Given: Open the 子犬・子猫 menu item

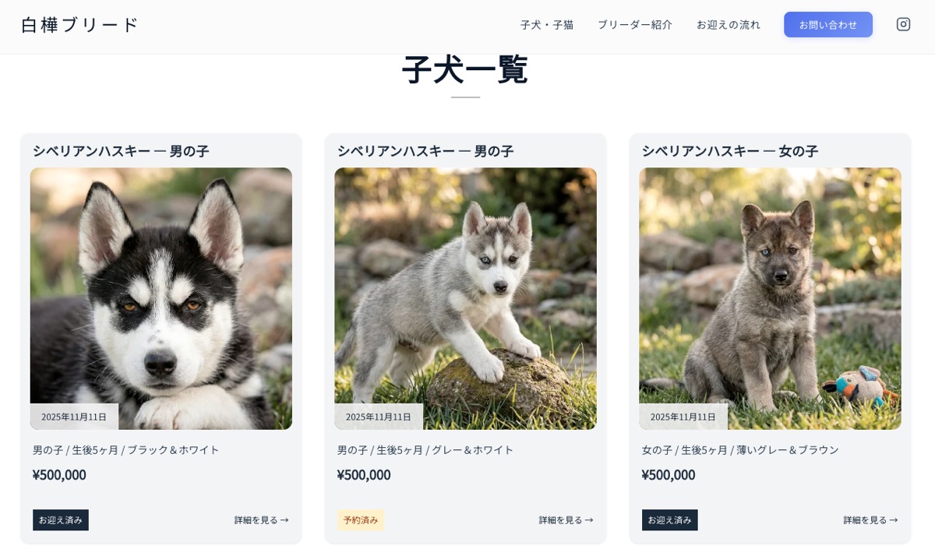Looking at the screenshot, I should (x=547, y=24).
